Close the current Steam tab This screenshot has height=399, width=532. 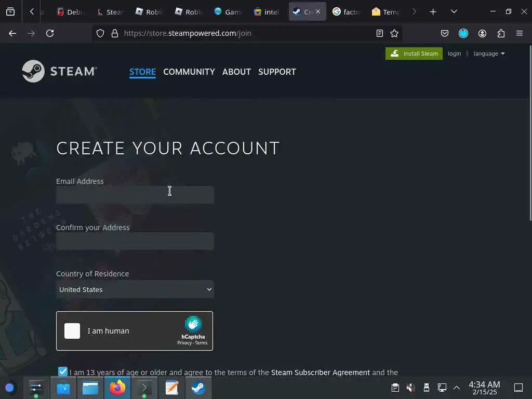[318, 12]
